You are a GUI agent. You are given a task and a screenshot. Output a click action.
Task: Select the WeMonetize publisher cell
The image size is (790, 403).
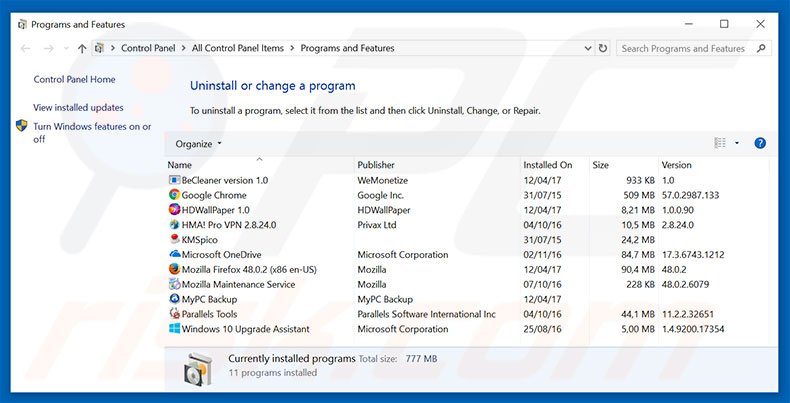coord(382,180)
